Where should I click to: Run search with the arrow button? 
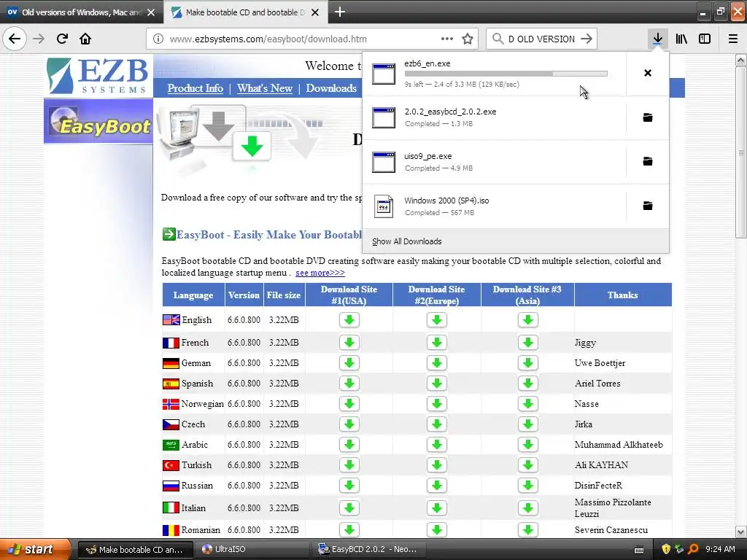point(587,39)
